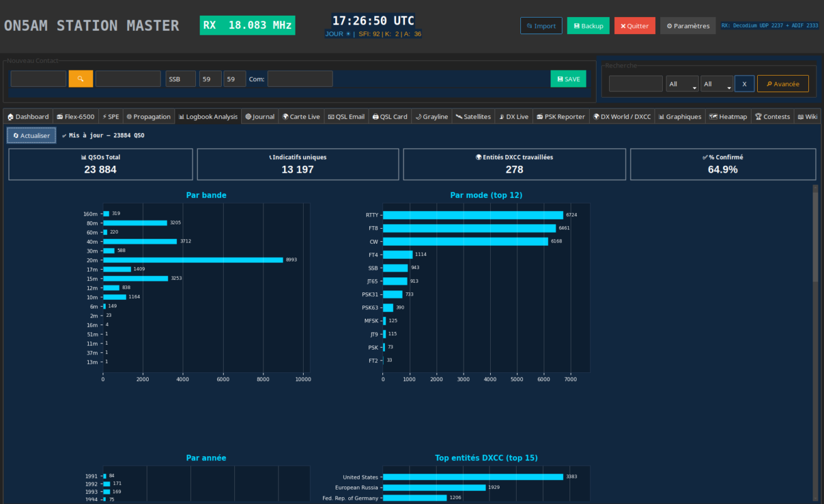
Task: Click the red Quitter button
Action: (x=634, y=26)
